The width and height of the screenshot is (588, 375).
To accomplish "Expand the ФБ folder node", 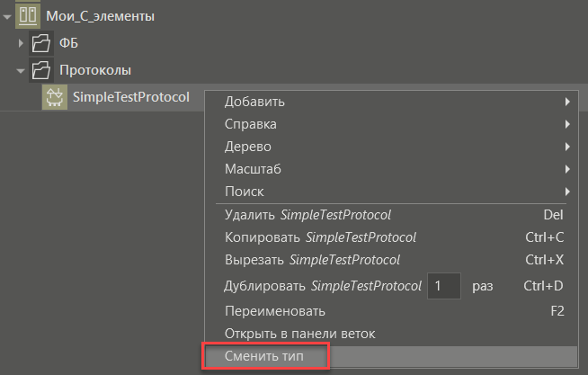I will 21,43.
